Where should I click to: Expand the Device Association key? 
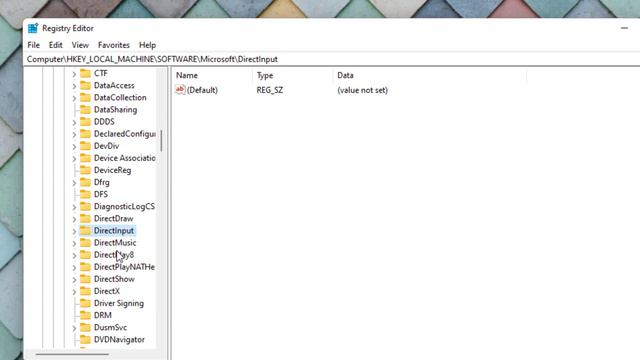pyautogui.click(x=74, y=159)
